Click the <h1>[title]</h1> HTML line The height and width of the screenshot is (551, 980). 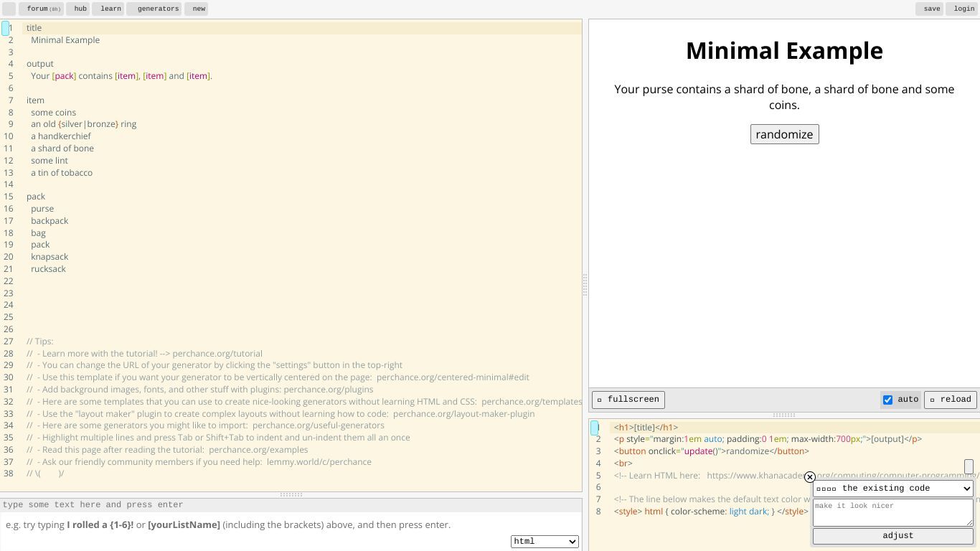[x=646, y=428]
